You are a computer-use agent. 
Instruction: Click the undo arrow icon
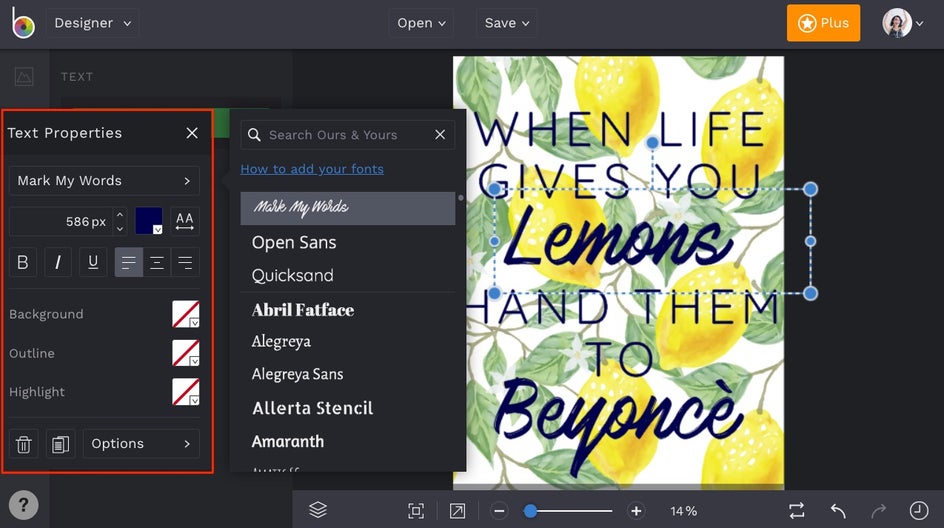(x=838, y=510)
